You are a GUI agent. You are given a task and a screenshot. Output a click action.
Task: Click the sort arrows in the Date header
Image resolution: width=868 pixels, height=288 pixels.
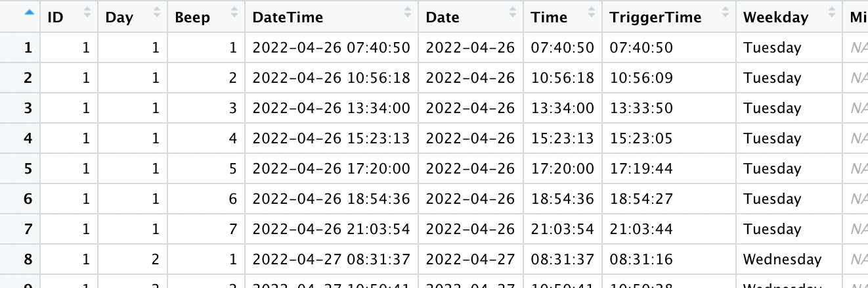(x=513, y=12)
